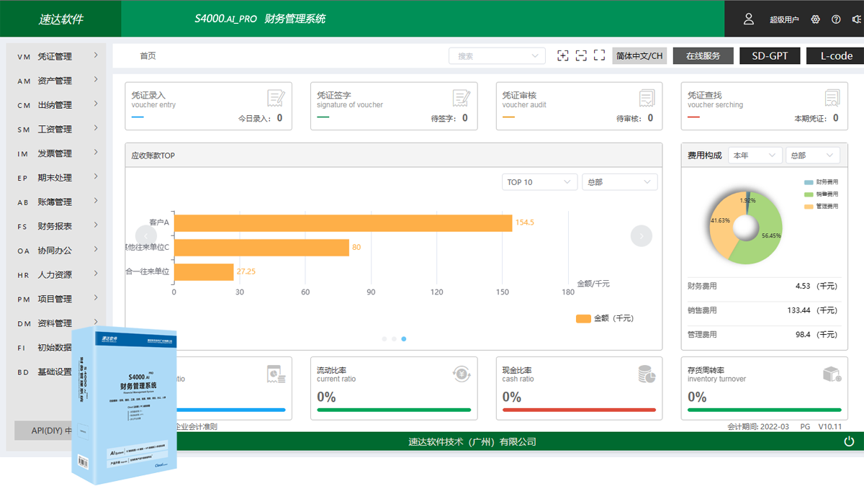Click the 速达软件 logo
The height and width of the screenshot is (504, 864).
[60, 19]
